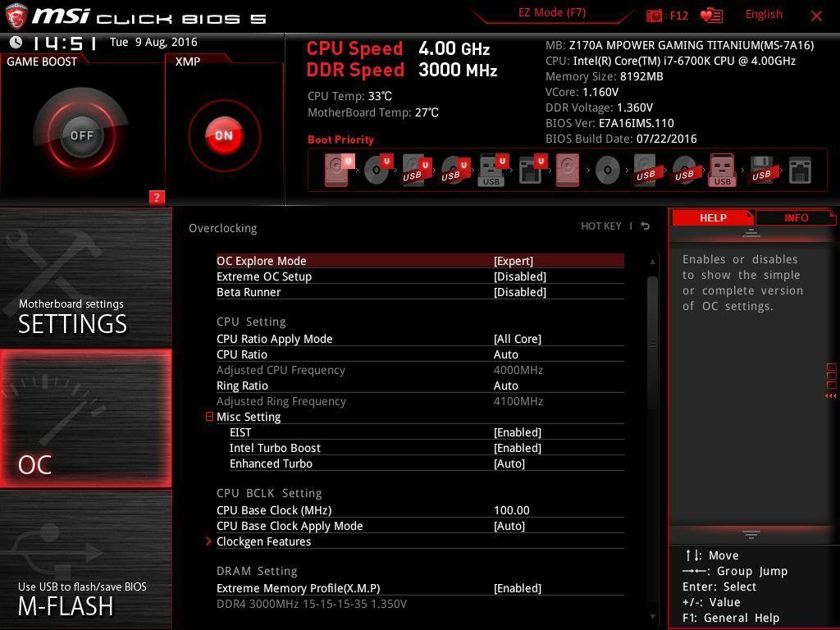Click the date Tue 9 Aug, 2016

[153, 43]
